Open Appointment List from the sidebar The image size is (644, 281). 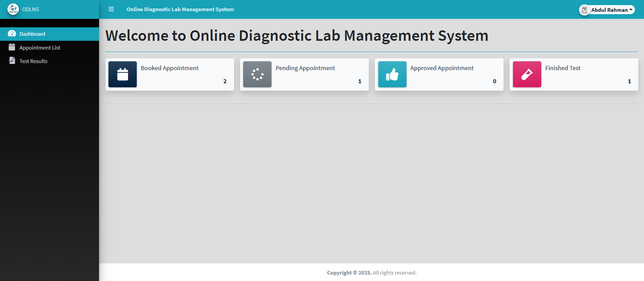39,48
